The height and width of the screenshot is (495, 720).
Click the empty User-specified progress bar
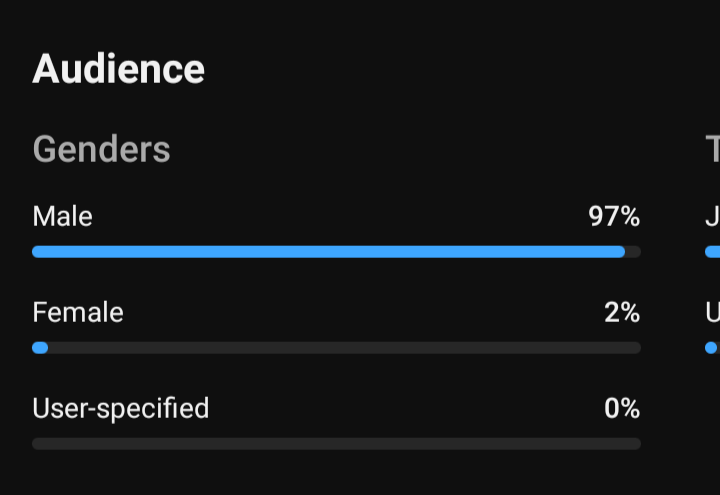click(337, 444)
